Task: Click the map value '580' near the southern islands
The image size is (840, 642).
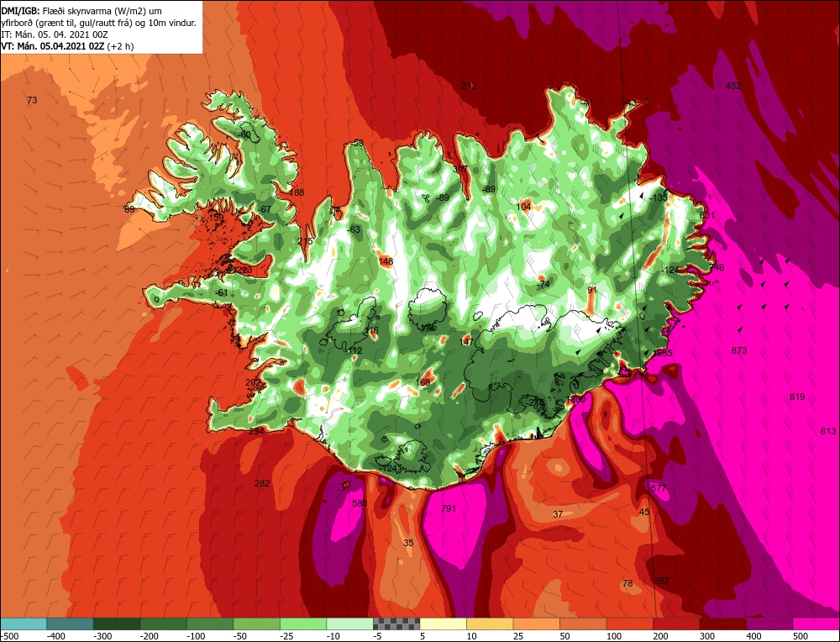Action: pyautogui.click(x=360, y=503)
